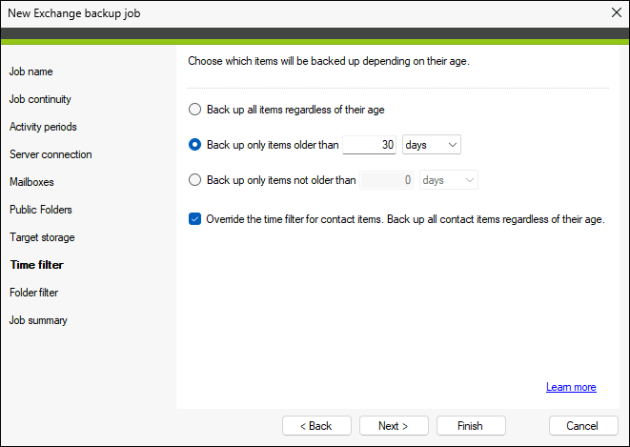Open the Server connection step
The image size is (630, 447).
pos(51,154)
